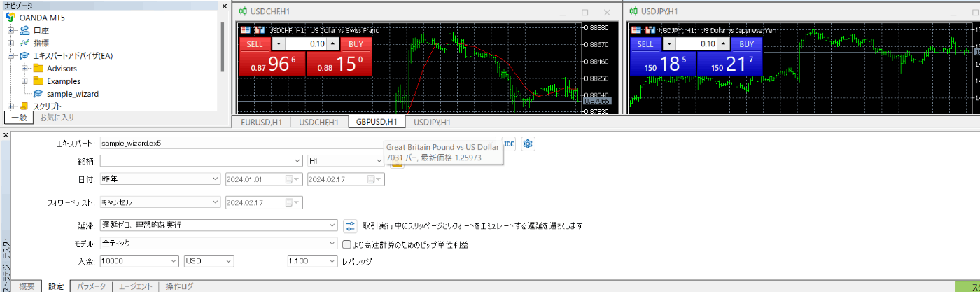Expand the 指標 tree node
This screenshot has height=292, width=980.
10,43
